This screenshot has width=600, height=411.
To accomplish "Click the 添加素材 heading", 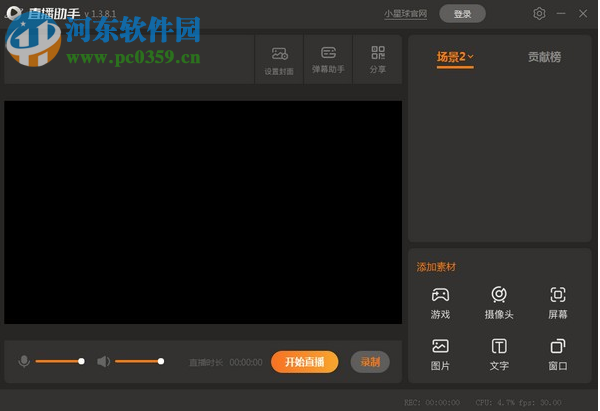I will point(436,267).
